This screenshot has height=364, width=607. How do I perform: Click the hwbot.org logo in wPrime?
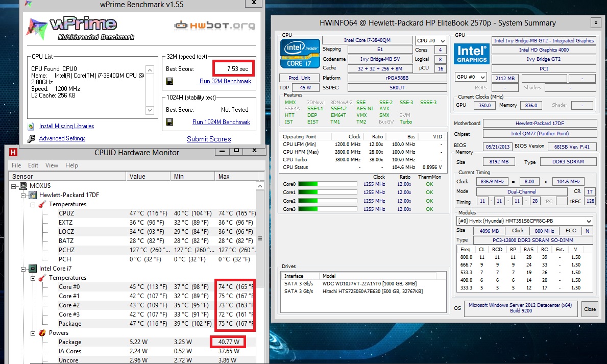(215, 26)
